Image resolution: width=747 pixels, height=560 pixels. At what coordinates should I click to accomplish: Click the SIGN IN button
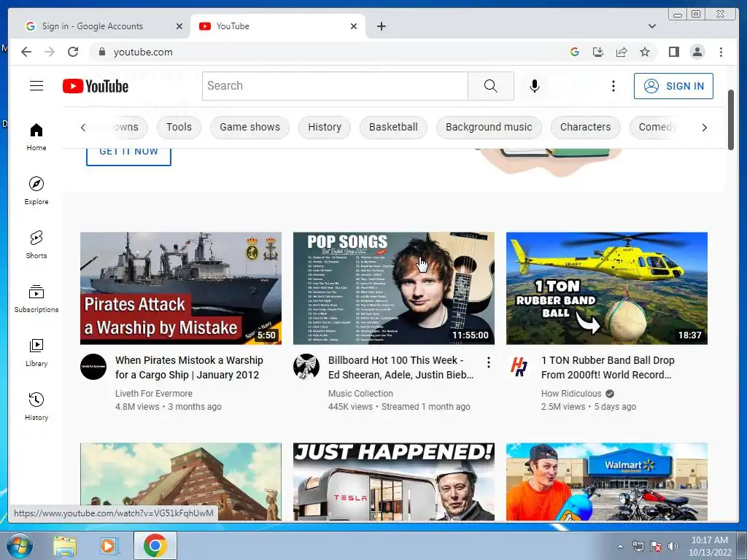tap(673, 86)
